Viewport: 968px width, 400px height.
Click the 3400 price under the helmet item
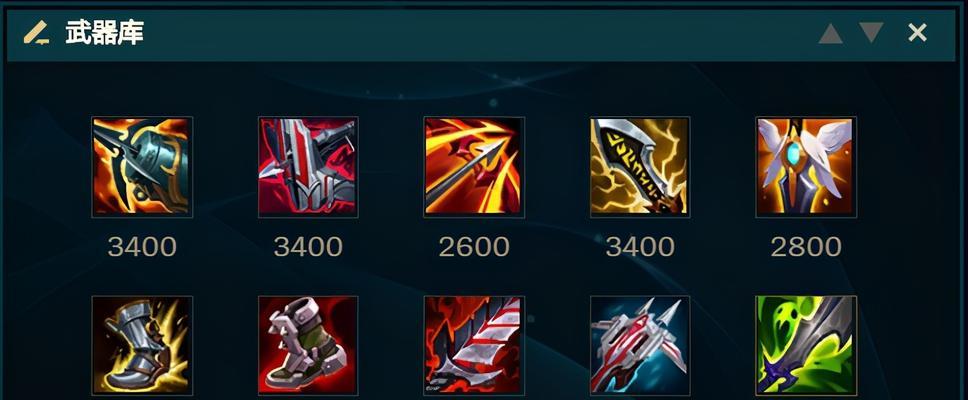coord(142,247)
